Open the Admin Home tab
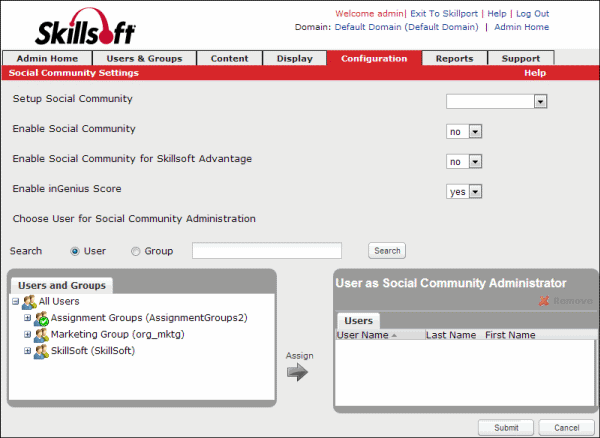The width and height of the screenshot is (600, 438). (x=47, y=58)
